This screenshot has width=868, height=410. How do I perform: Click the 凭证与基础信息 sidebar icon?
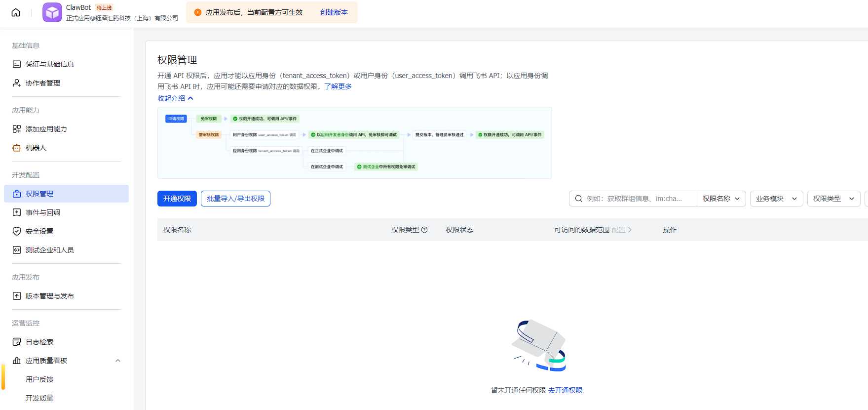(17, 64)
